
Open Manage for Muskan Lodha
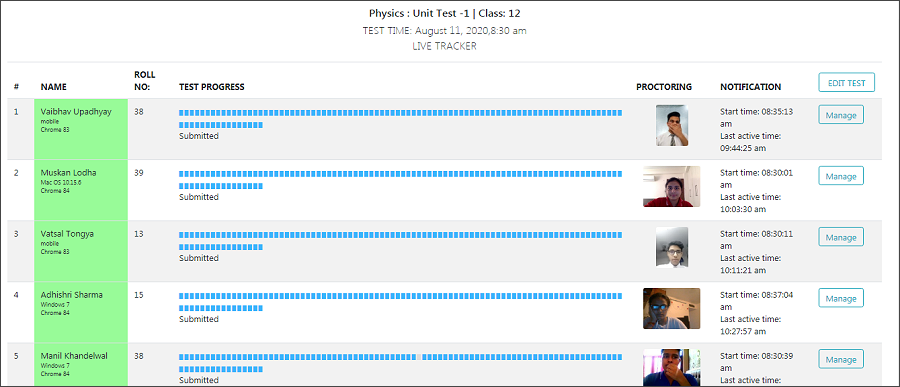coord(841,176)
